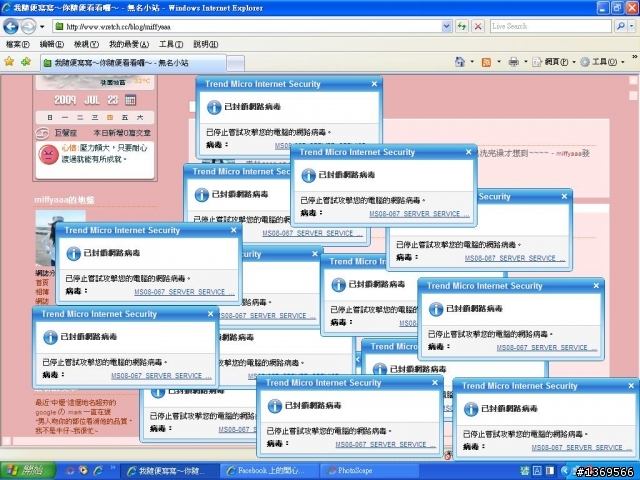This screenshot has height=480, width=640.
Task: Switch to the PhotoScape taskbar button
Action: pyautogui.click(x=369, y=471)
